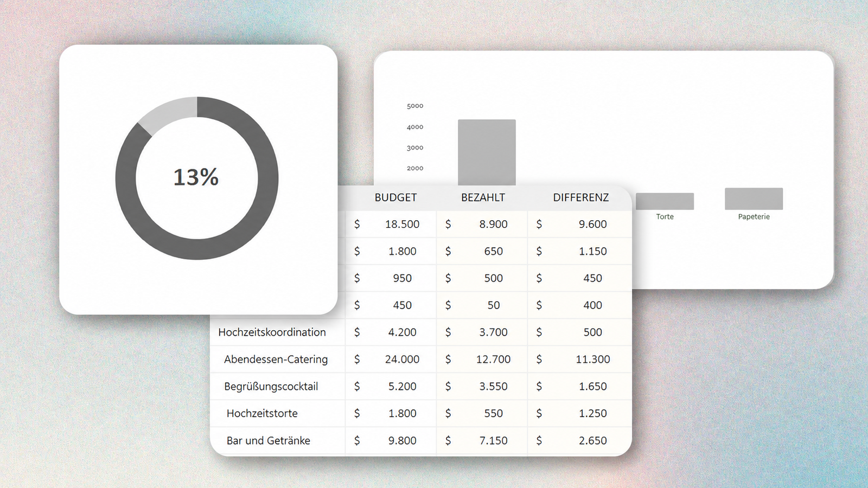Select the Torte bar in chart
Image resolution: width=868 pixels, height=488 pixels.
(x=665, y=201)
